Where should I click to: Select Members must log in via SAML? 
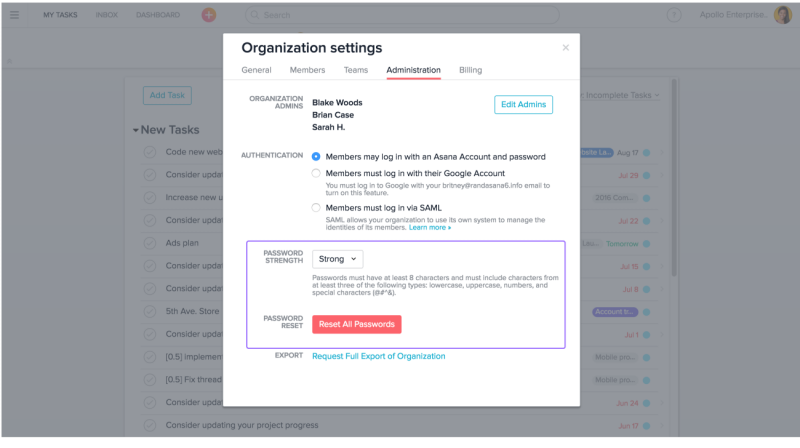point(316,208)
